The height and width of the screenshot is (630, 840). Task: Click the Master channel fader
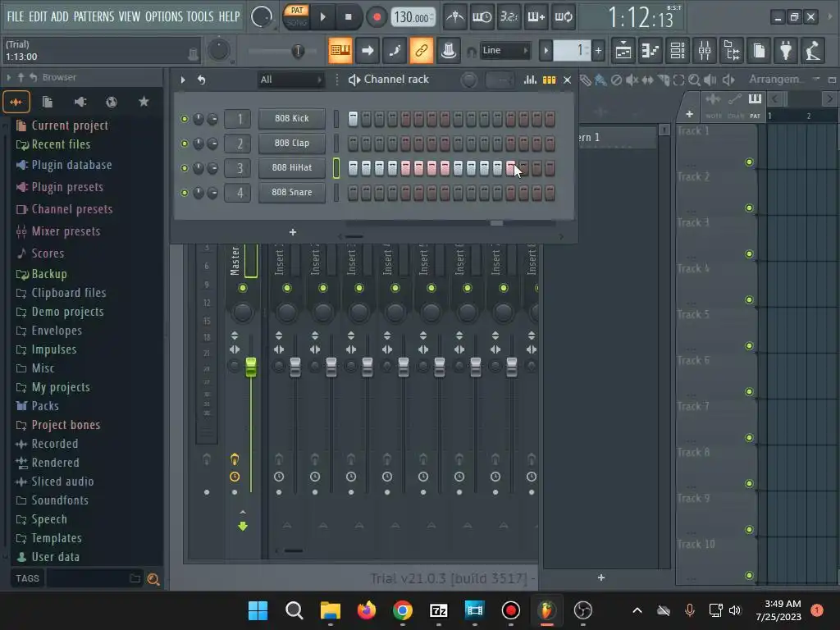click(251, 367)
